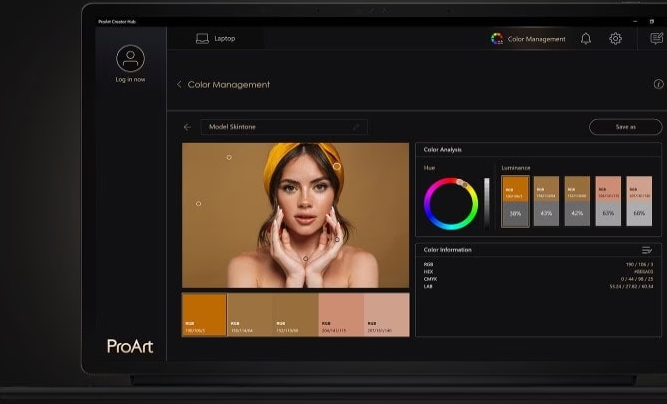The height and width of the screenshot is (404, 667).
Task: Click the Log in now profile icon
Action: 130,58
